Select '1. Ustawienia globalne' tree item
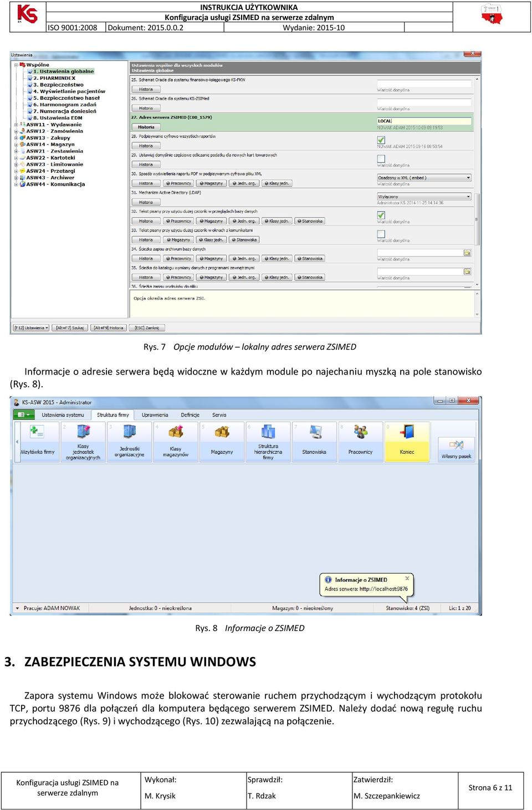The width and height of the screenshot is (532, 810). click(x=63, y=71)
